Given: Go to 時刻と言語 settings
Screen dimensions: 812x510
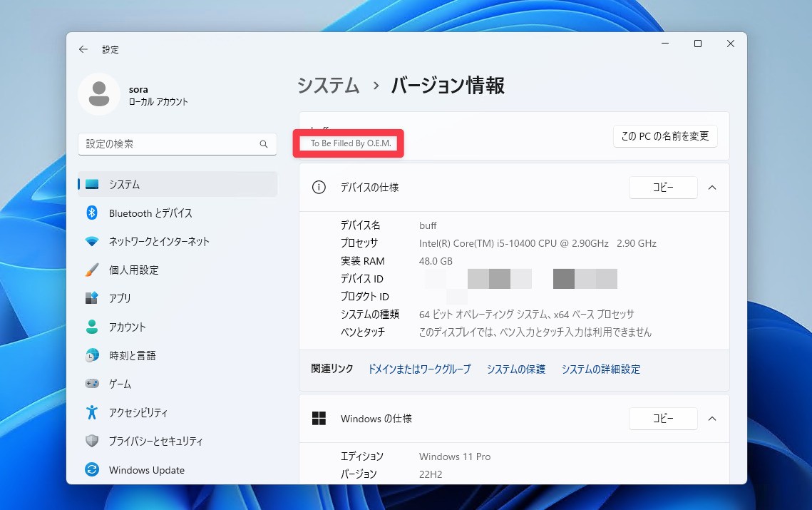Looking at the screenshot, I should coord(132,355).
